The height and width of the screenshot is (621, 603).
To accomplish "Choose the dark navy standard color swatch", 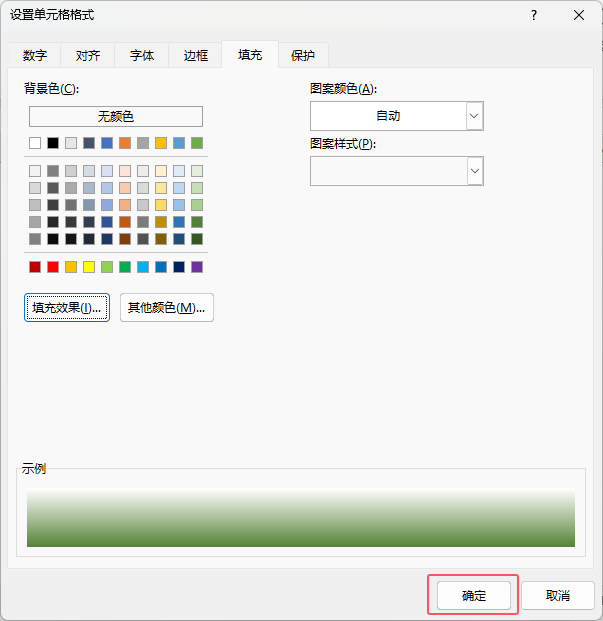I will 179,267.
